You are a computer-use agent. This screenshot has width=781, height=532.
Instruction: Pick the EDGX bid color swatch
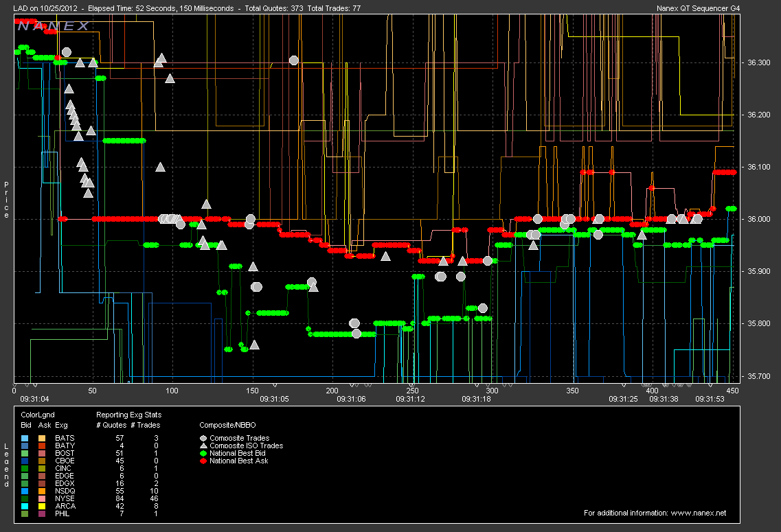(x=25, y=484)
